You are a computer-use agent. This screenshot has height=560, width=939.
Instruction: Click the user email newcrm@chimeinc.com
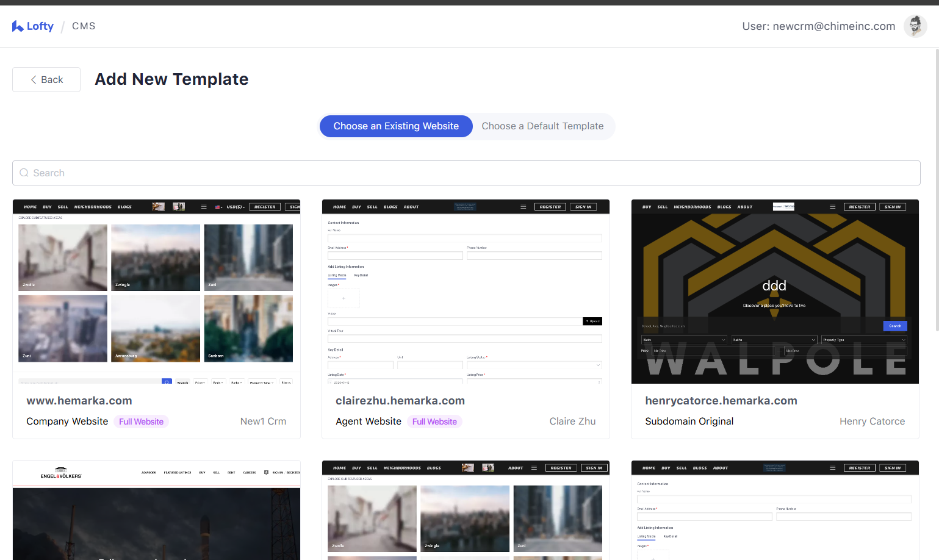(x=833, y=26)
